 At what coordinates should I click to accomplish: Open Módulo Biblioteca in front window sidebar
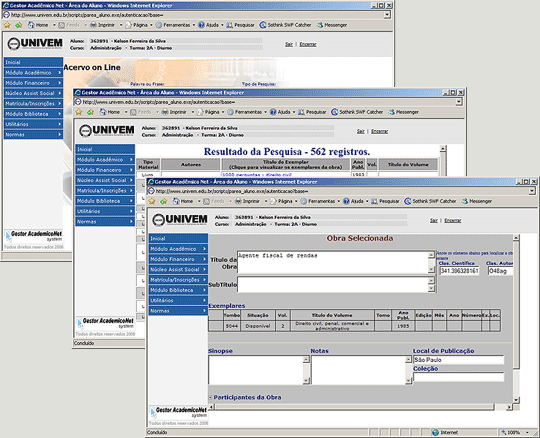click(178, 290)
